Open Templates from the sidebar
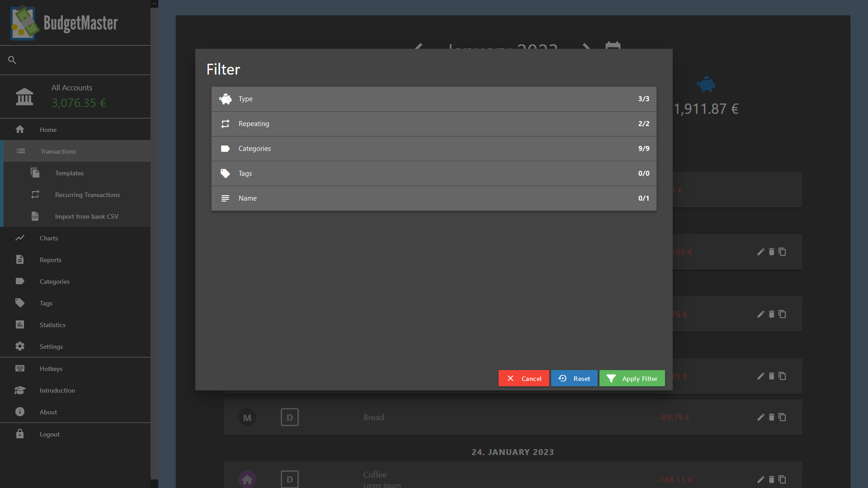The height and width of the screenshot is (488, 868). click(x=77, y=173)
